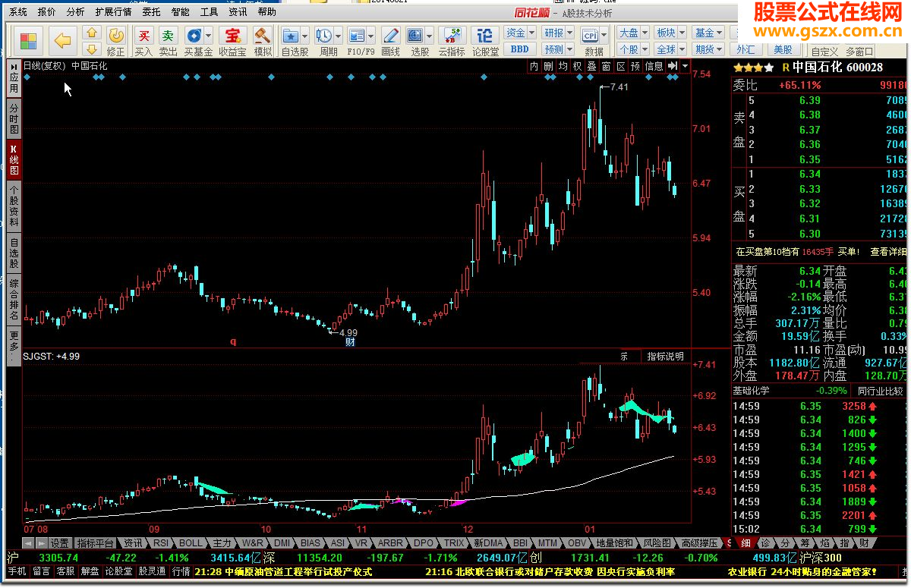911x588 pixels.
Task: Select the 个股资料 side tab
Action: coord(14,206)
